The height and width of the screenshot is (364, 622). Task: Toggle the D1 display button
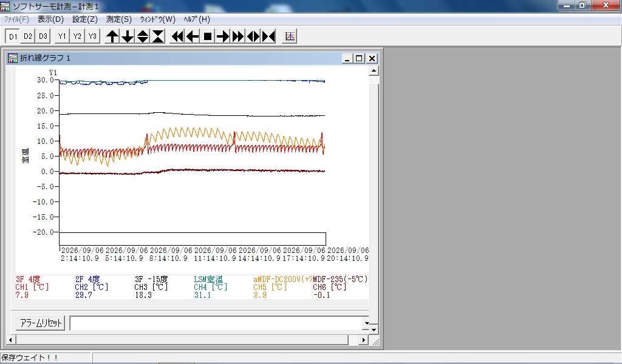(x=13, y=36)
